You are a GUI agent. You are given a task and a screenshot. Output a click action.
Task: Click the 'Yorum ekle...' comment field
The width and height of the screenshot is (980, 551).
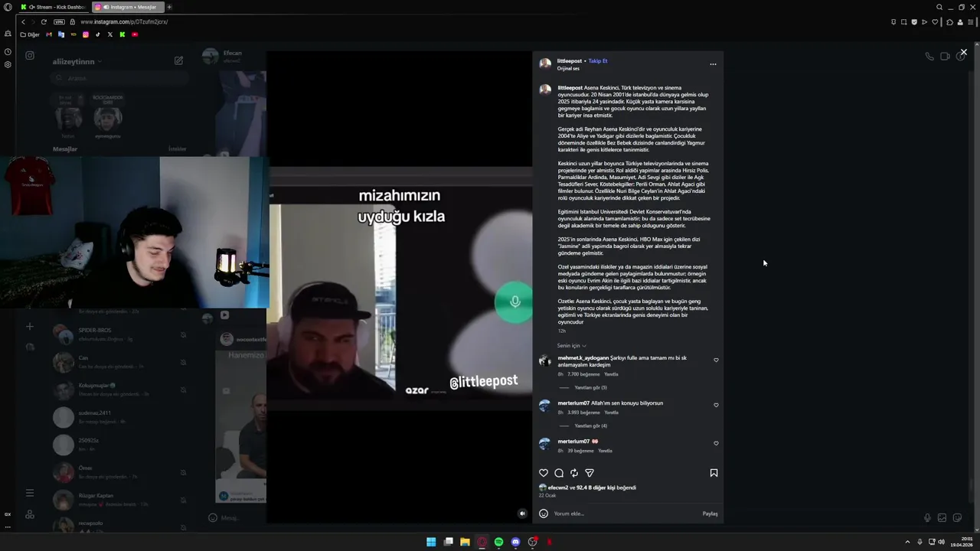click(624, 514)
